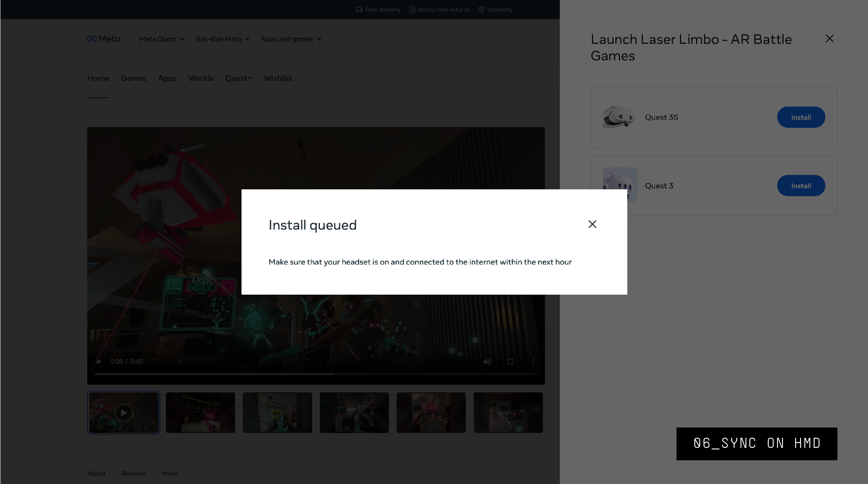Click the Worry-free returns icon
868x484 pixels.
[412, 10]
